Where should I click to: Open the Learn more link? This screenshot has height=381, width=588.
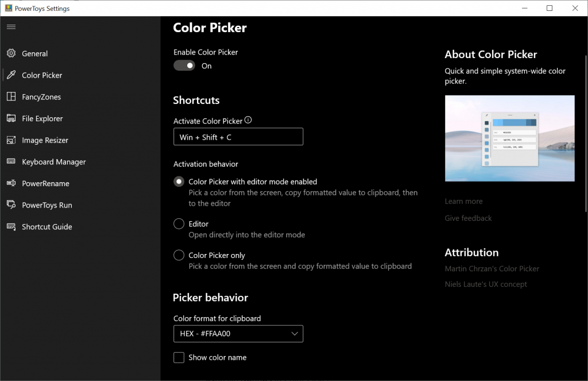click(463, 201)
